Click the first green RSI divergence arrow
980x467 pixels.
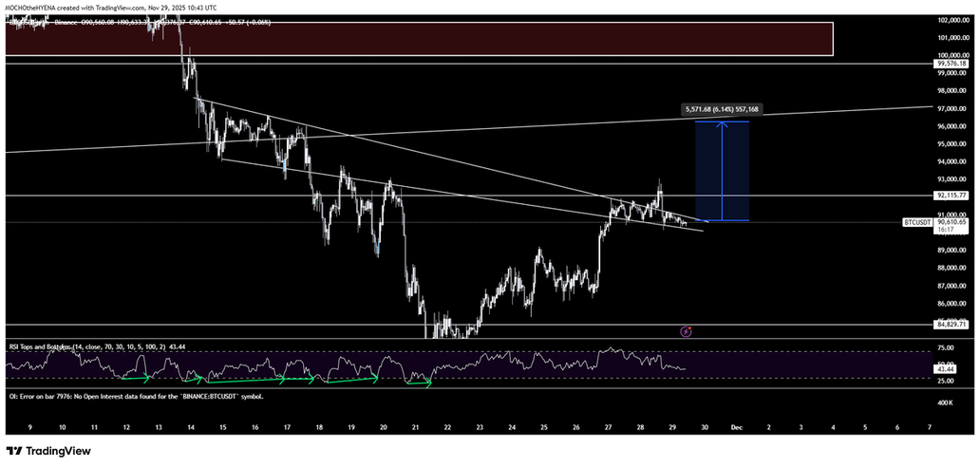[139, 380]
